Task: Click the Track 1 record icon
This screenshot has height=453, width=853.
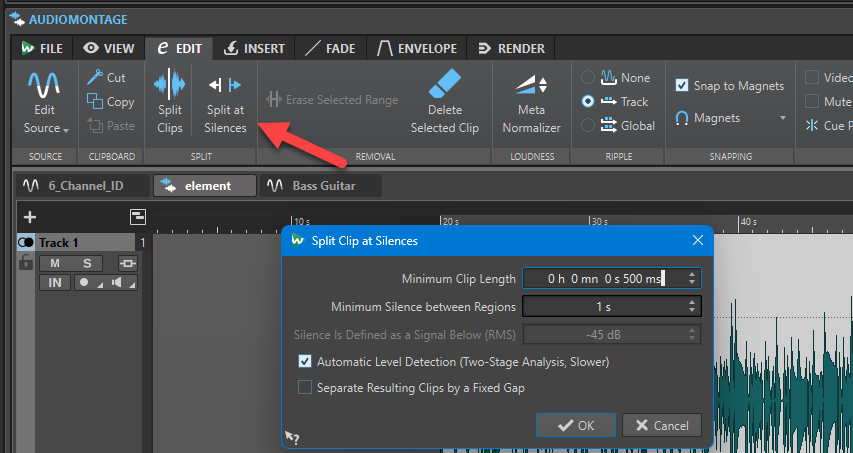Action: tap(84, 283)
